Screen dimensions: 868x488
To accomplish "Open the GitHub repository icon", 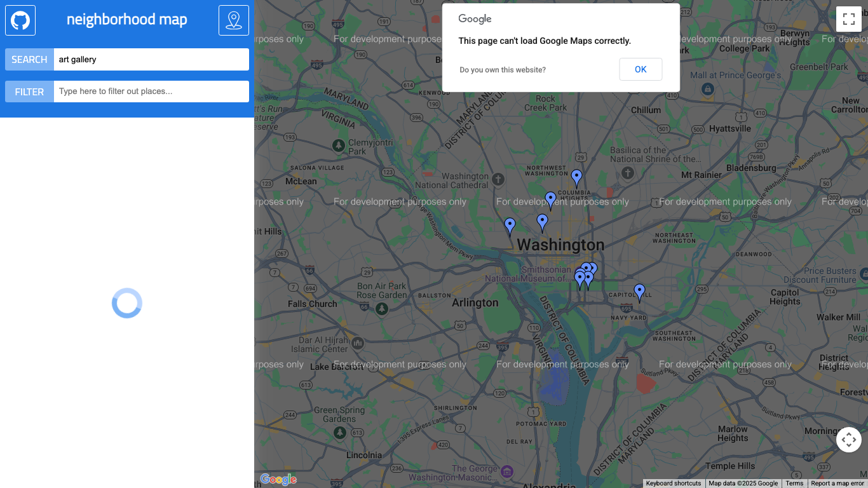I will click(x=20, y=20).
